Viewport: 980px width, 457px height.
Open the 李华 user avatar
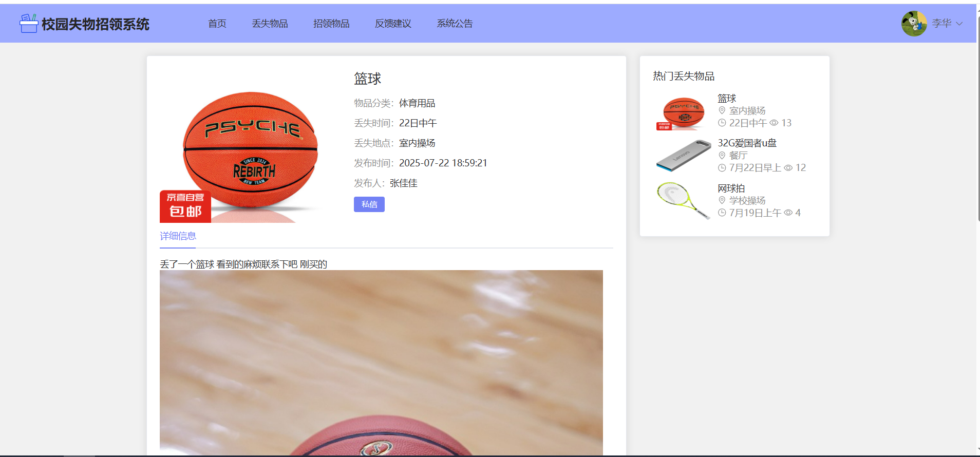point(914,24)
